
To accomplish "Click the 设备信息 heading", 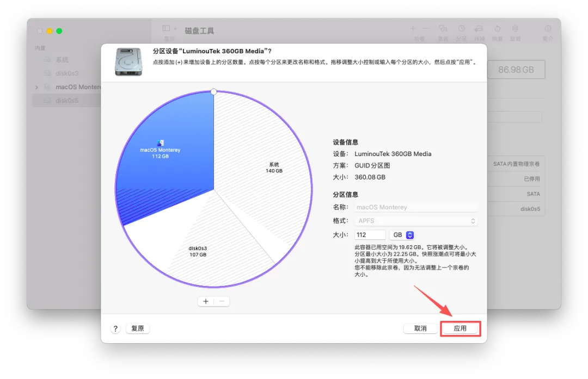I will tap(345, 142).
